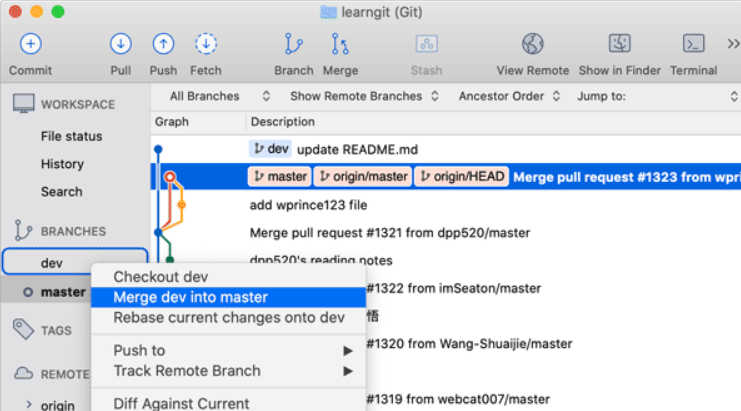Click the Branches sidebar icon
The width and height of the screenshot is (741, 411).
[23, 231]
